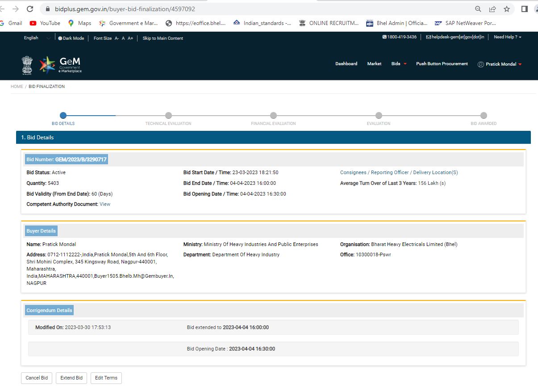This screenshot has height=392, width=538.
Task: Open the YouTube bookmark
Action: (x=45, y=23)
